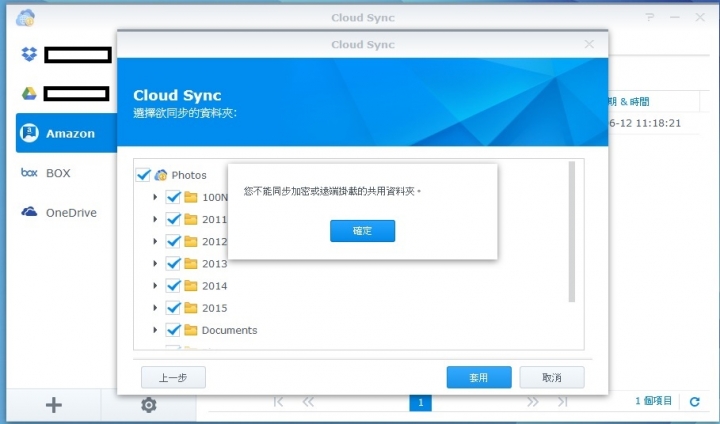Image resolution: width=720 pixels, height=424 pixels.
Task: Expand the 2011 folder tree node
Action: pos(155,219)
